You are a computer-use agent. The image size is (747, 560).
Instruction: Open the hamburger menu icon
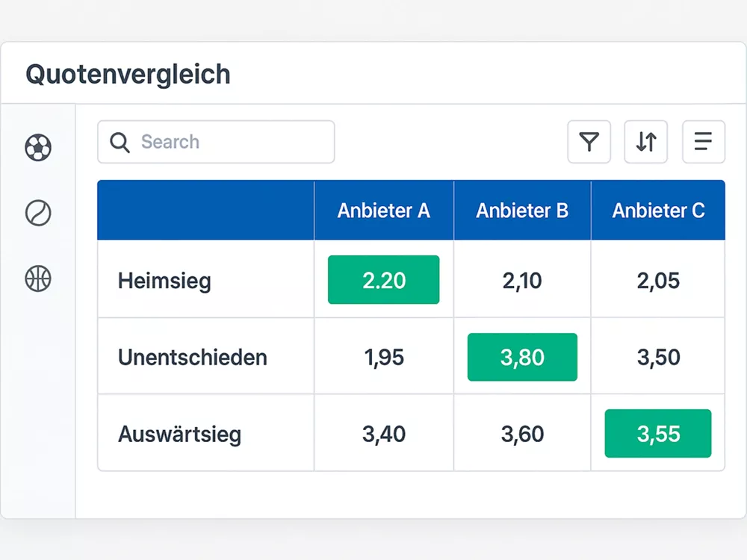click(703, 142)
